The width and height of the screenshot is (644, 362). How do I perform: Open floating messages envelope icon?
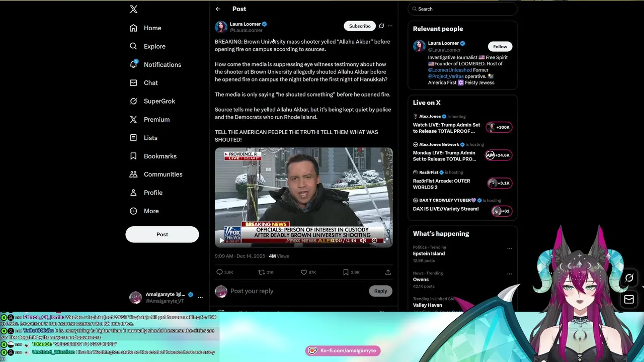tap(629, 300)
